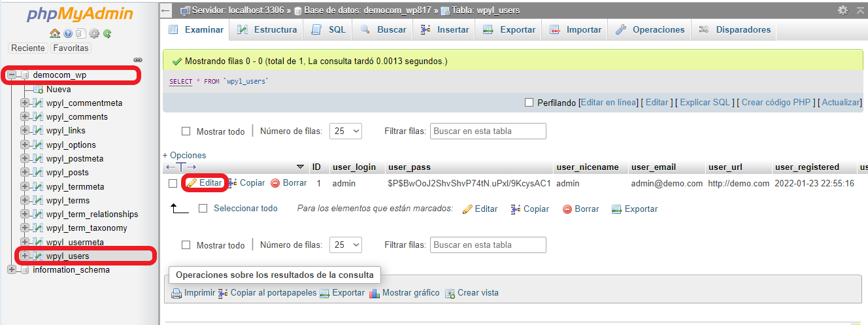The height and width of the screenshot is (325, 868).
Task: Expand the + Opciones section
Action: click(184, 156)
